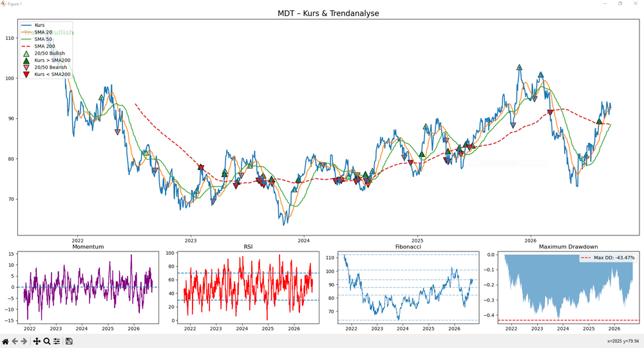Open the Configure subplots sliders icon
The width and height of the screenshot is (644, 348).
pos(57,342)
